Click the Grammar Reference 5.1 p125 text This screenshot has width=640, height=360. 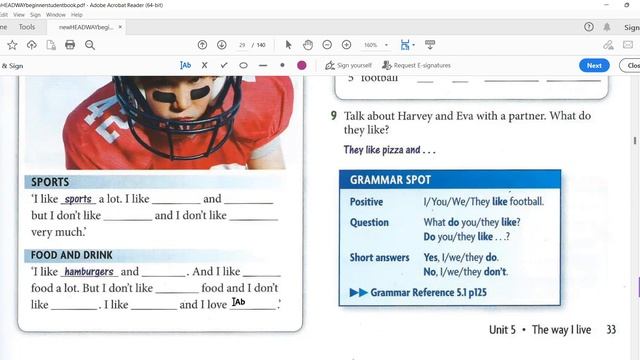428,293
